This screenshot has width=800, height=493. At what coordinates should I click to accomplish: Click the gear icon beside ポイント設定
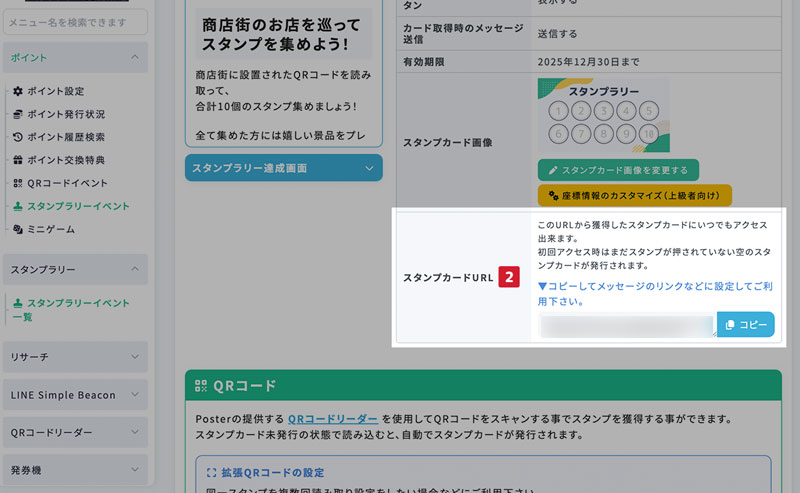point(18,91)
